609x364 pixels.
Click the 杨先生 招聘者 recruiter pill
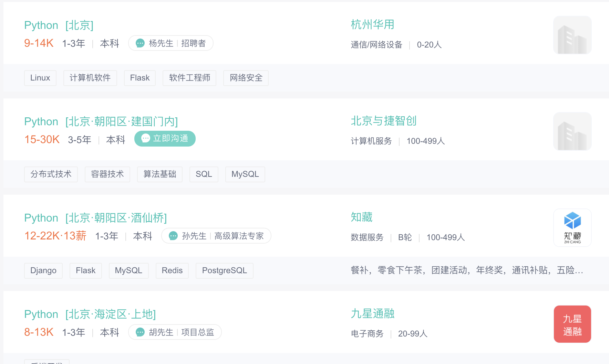[171, 43]
